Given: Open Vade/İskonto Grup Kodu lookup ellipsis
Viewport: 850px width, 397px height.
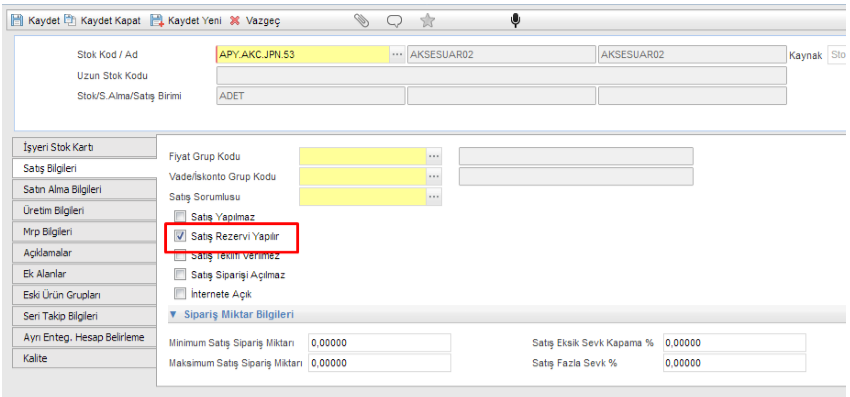Looking at the screenshot, I should 434,176.
